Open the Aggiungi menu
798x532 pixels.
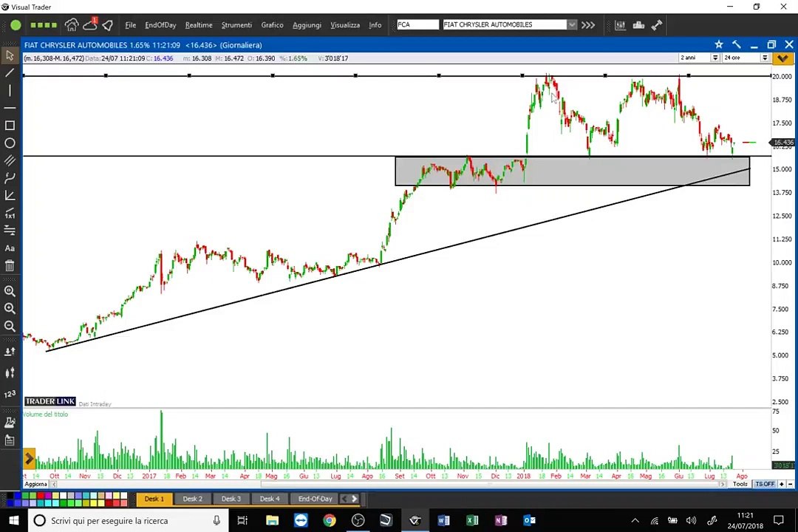point(307,25)
